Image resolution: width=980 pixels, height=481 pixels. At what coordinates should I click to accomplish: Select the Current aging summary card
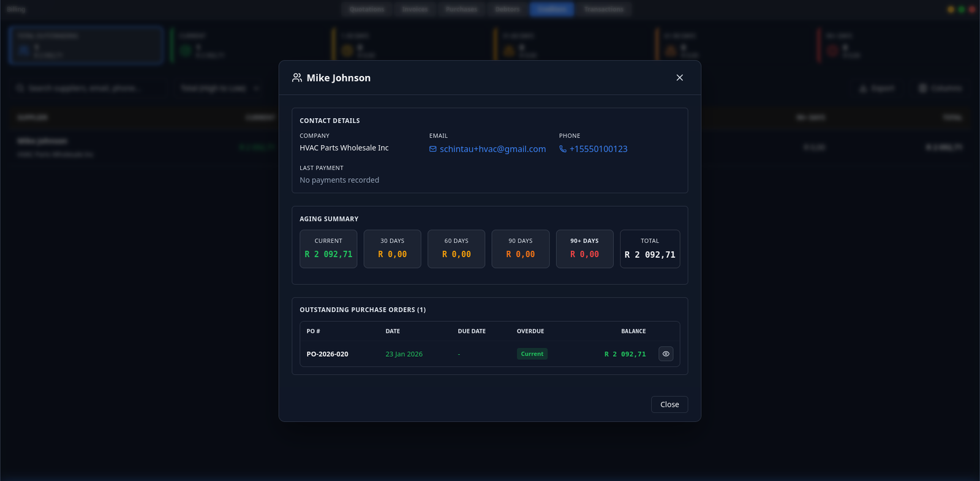pos(328,248)
